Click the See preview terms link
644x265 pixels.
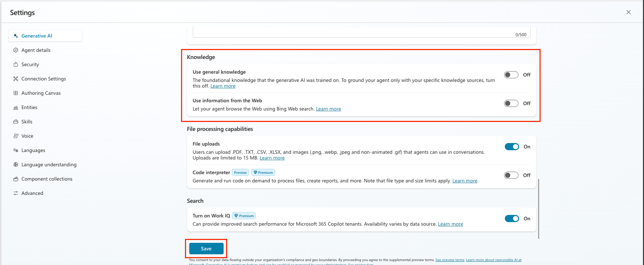click(450, 260)
